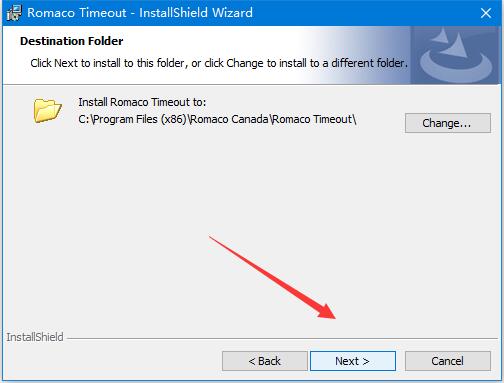The image size is (504, 383).
Task: Click the Romaco Timeout window title text
Action: 140,13
